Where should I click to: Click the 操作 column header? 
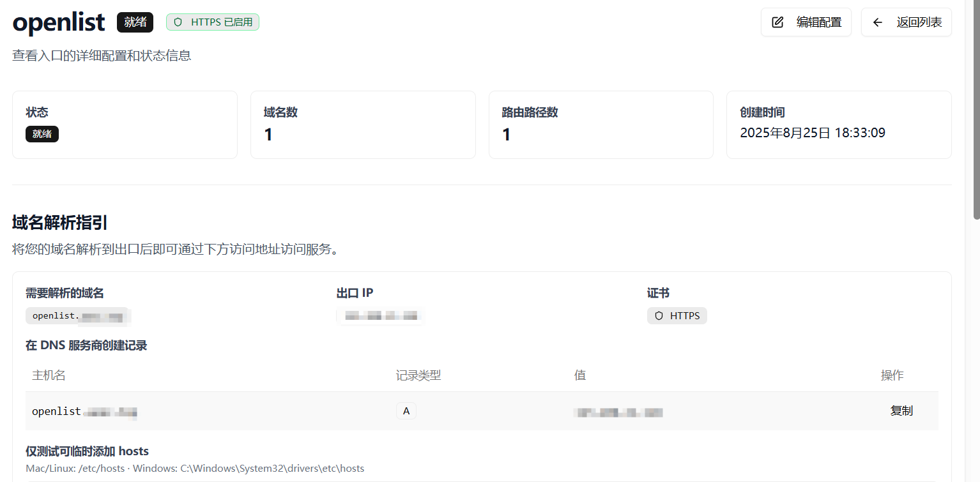click(x=892, y=375)
